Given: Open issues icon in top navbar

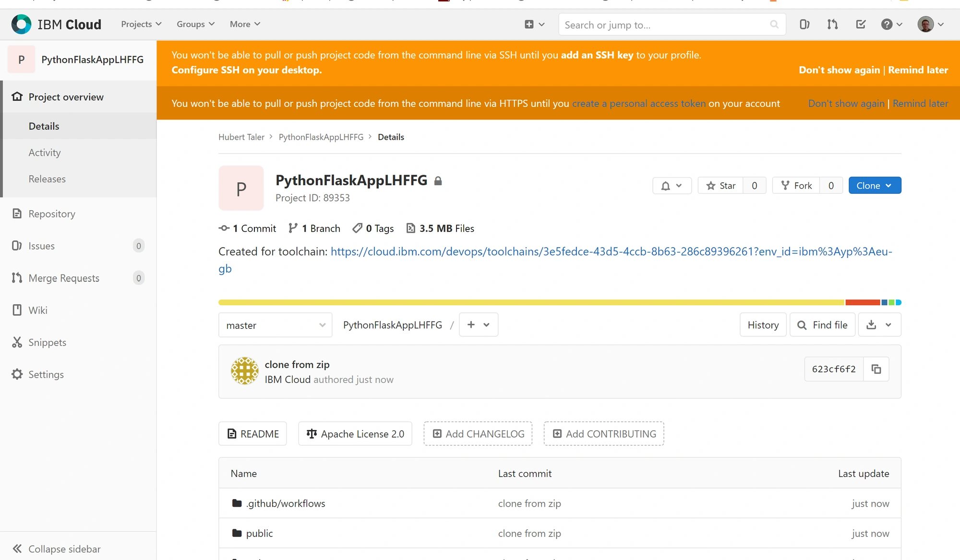Looking at the screenshot, I should (x=804, y=24).
